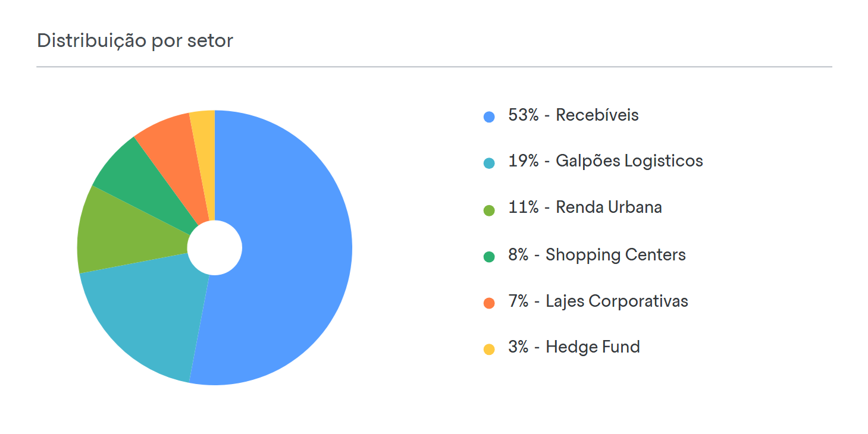Select the "7% - Lajes Corporativas" legend label
Image resolution: width=868 pixels, height=434 pixels.
598,301
